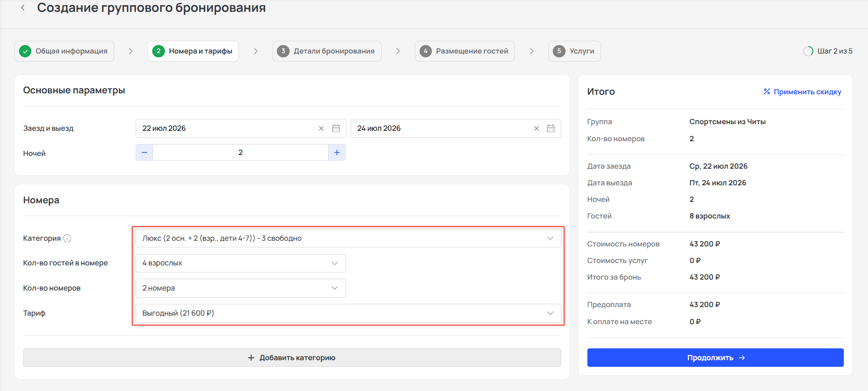Screen dimensions: 868x391
Task: Open Услуги step
Action: pyautogui.click(x=575, y=51)
